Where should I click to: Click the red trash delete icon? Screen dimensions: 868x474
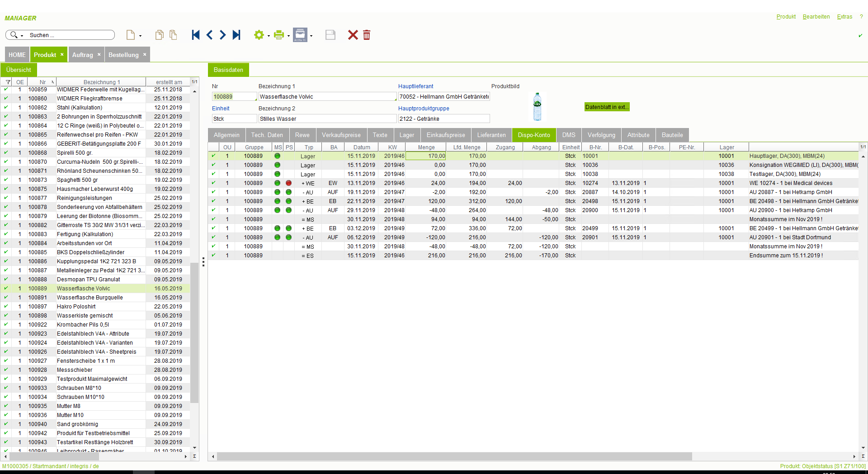coord(367,35)
